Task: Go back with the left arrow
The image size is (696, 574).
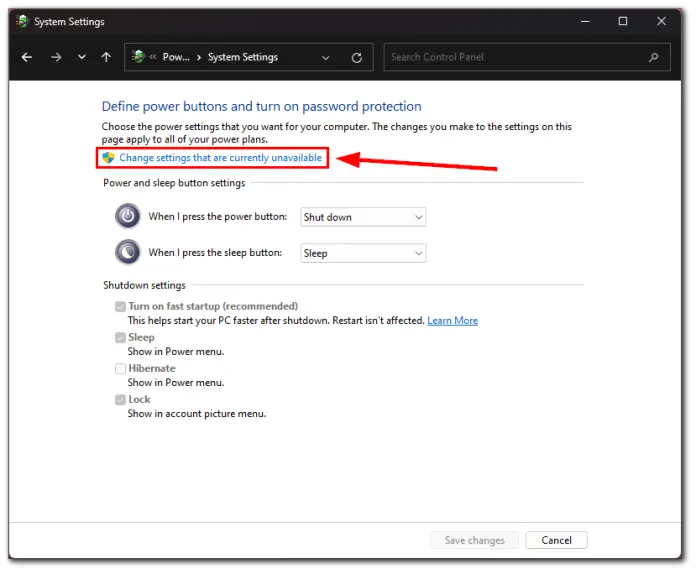Action: [27, 57]
